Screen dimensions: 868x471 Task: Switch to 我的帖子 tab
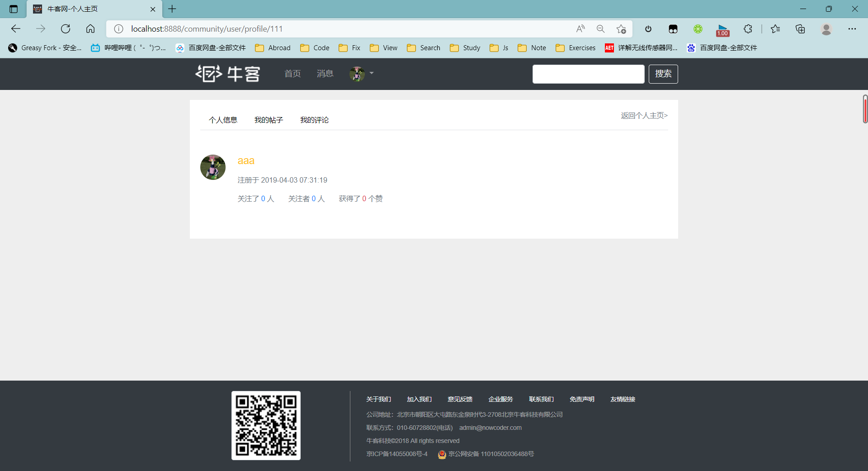269,120
